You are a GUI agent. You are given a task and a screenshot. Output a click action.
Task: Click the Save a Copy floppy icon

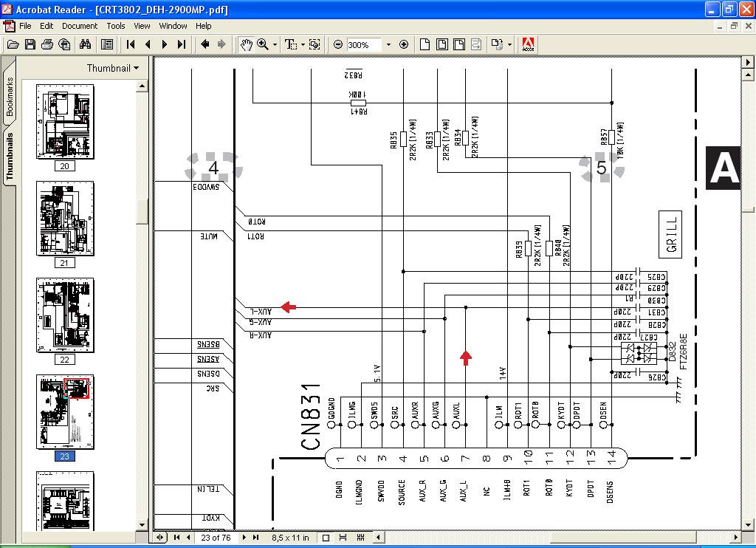coord(30,44)
